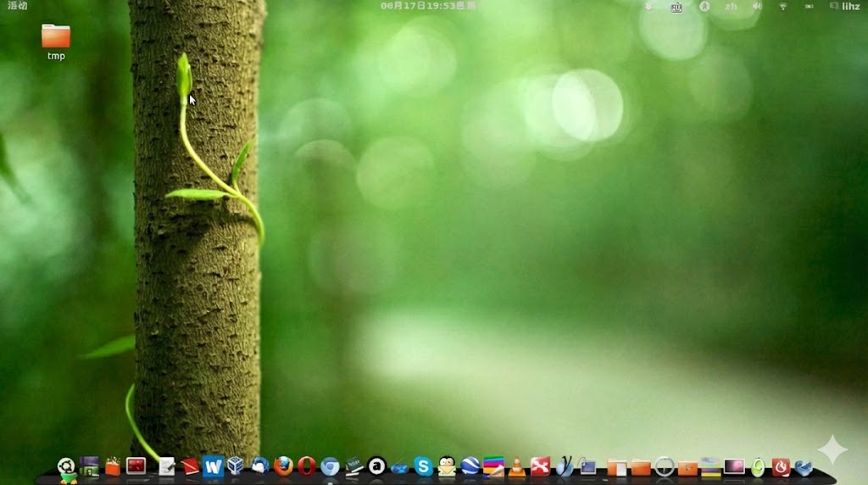Open the screenshot monitor tool in dock
The image size is (868, 485).
[588, 466]
